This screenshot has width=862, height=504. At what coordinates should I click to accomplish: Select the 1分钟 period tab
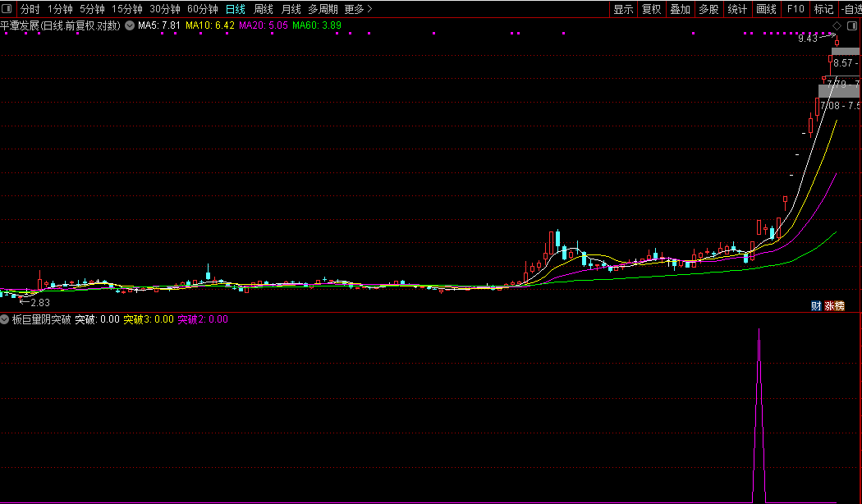[60, 9]
